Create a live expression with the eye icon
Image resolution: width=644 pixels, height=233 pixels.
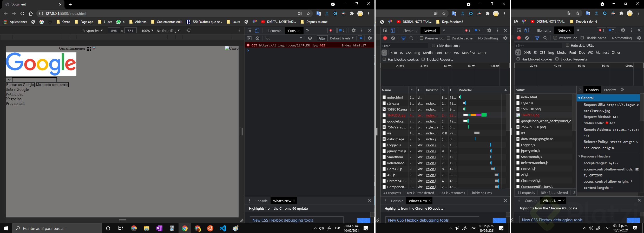310,38
